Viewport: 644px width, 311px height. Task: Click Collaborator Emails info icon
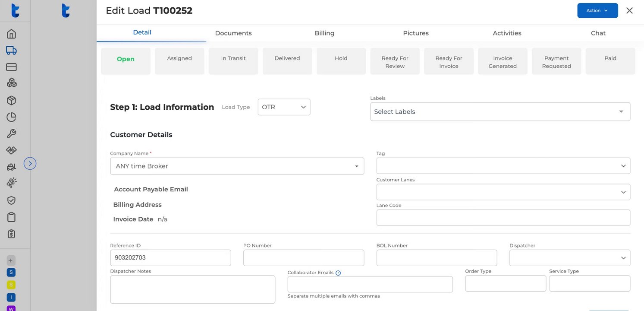pyautogui.click(x=338, y=273)
